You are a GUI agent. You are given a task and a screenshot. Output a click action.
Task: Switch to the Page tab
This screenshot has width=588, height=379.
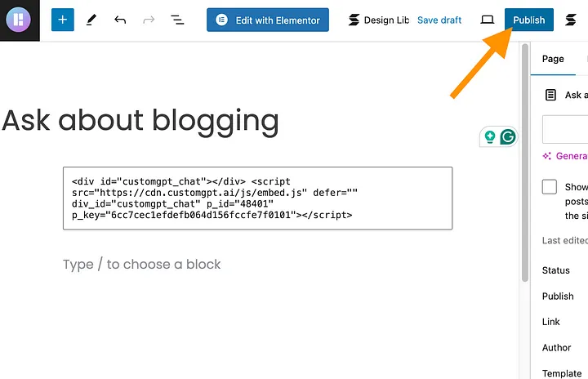[553, 59]
